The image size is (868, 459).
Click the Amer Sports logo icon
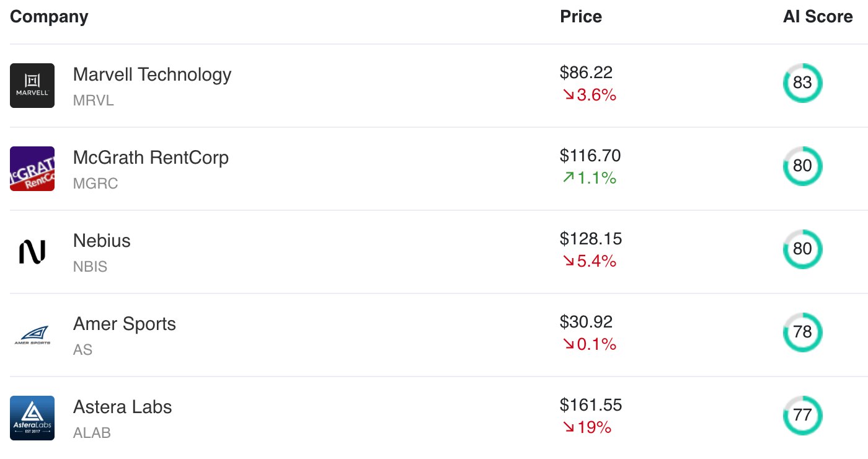32,335
